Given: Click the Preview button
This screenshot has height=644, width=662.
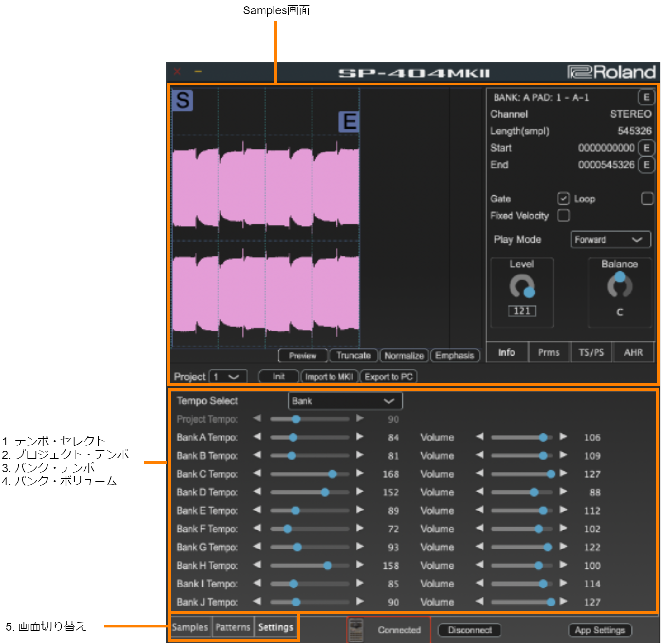Looking at the screenshot, I should click(x=303, y=356).
